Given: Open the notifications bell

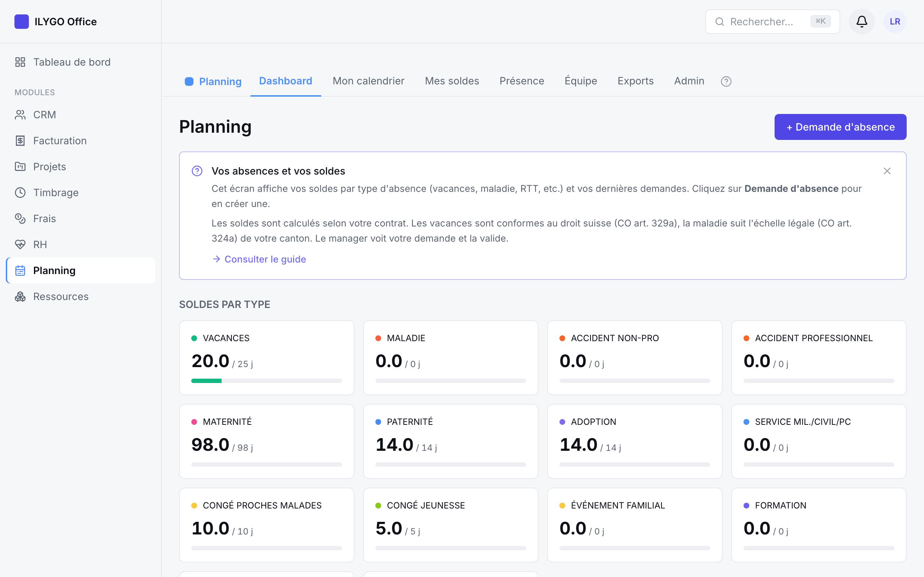Looking at the screenshot, I should (x=862, y=21).
